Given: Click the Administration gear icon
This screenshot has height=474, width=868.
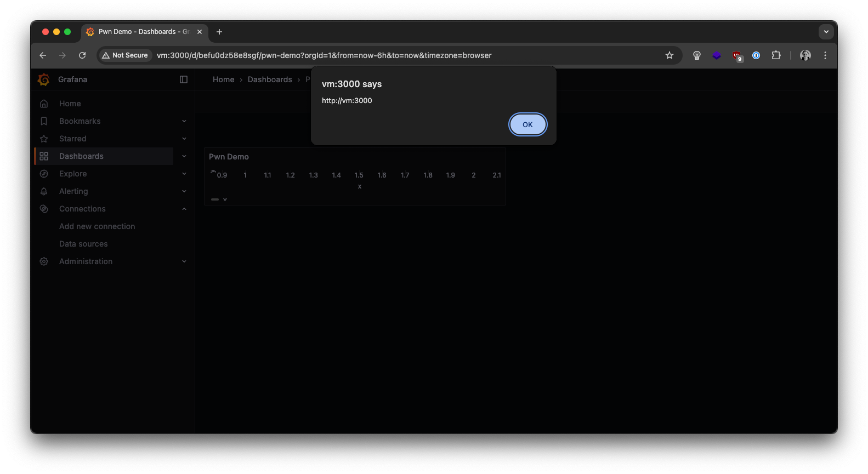Looking at the screenshot, I should coord(44,261).
